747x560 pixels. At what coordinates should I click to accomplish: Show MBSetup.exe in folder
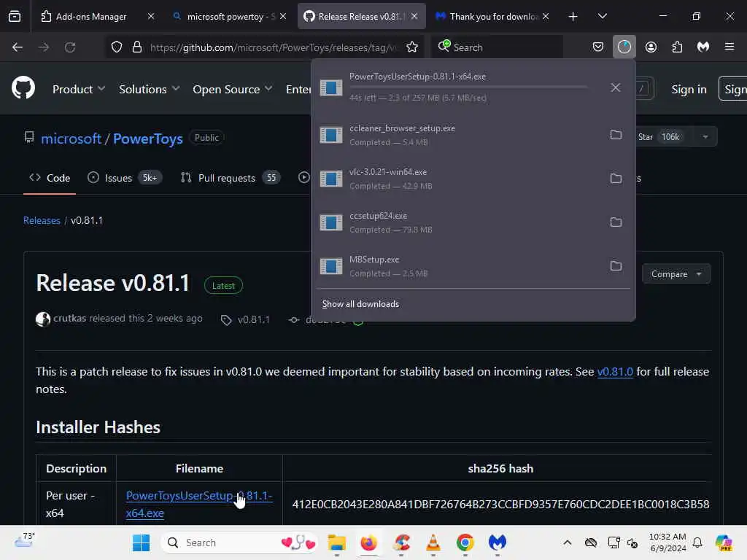click(x=616, y=266)
